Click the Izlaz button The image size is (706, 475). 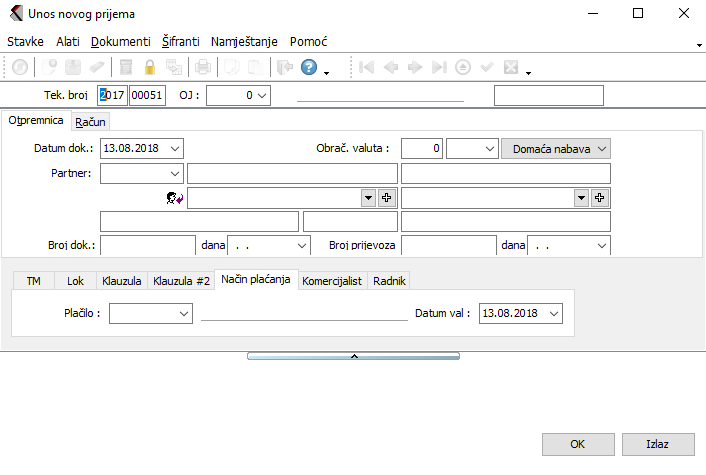(x=657, y=444)
